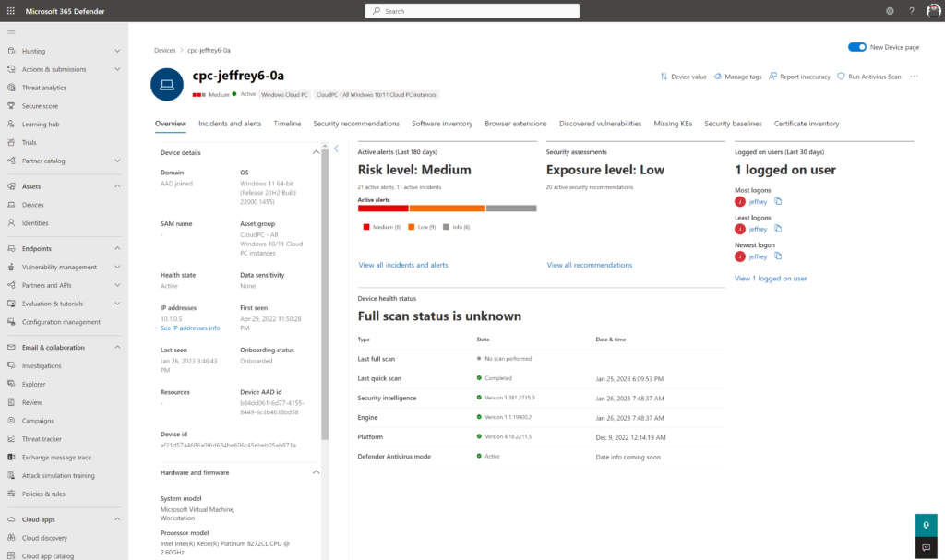Expand the Partner catalog chevron
The height and width of the screenshot is (560, 945).
click(117, 161)
